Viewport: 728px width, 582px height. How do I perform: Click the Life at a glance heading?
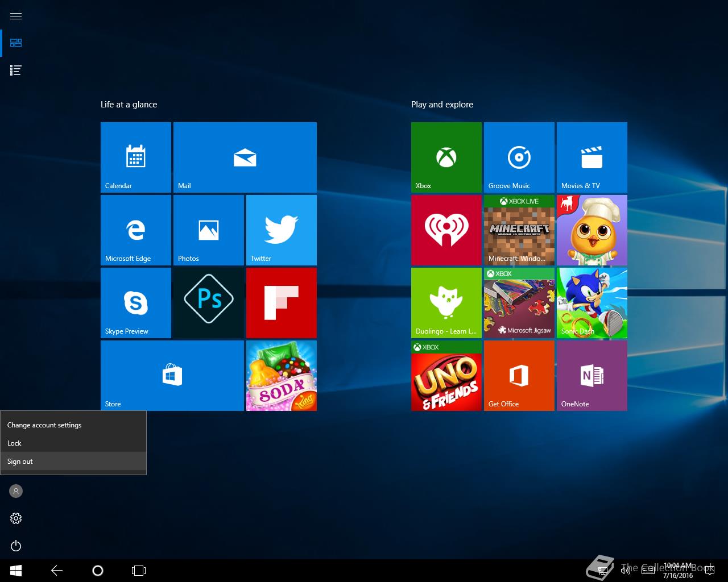click(129, 105)
